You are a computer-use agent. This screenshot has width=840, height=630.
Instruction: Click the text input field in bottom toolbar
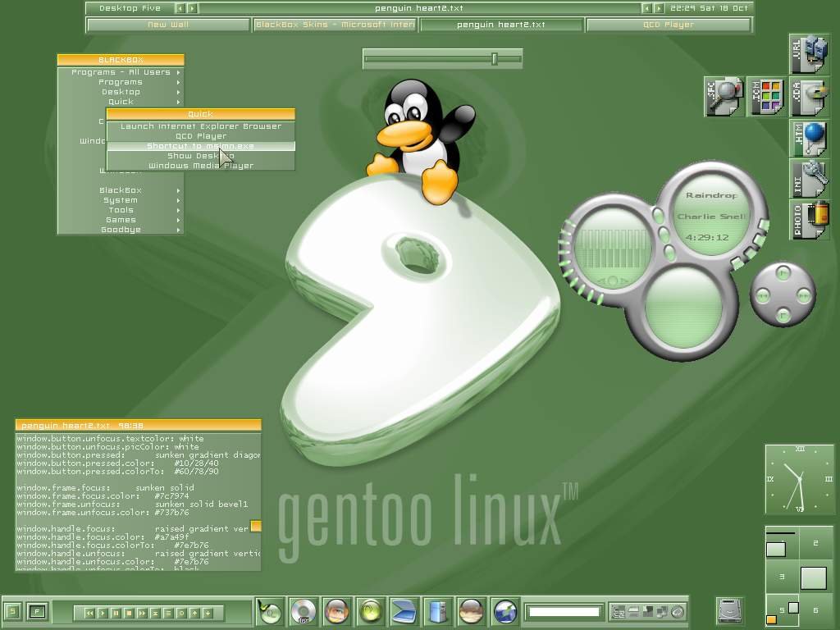click(564, 612)
